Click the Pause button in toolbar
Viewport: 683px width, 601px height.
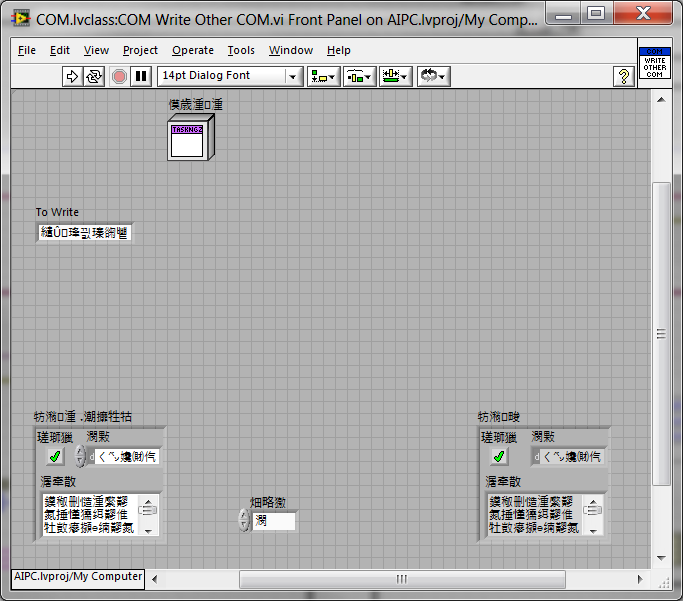click(141, 77)
